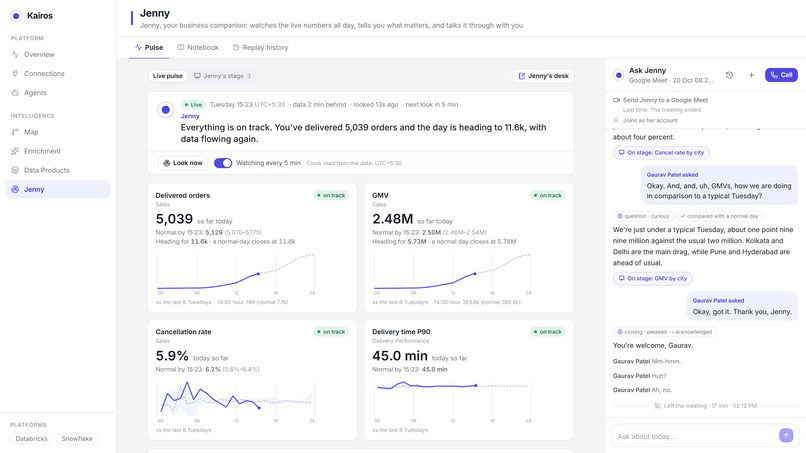The width and height of the screenshot is (806, 453).
Task: Open Ask Jenny conversation history icon
Action: point(729,75)
